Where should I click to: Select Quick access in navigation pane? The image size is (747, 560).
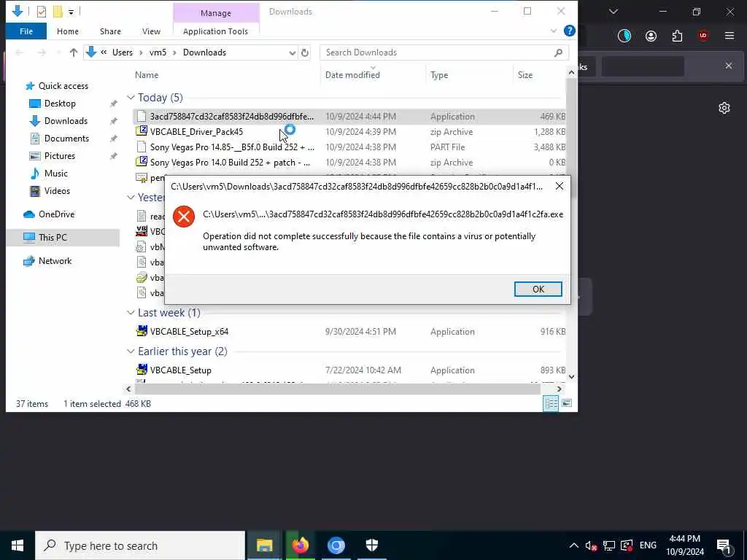point(63,86)
